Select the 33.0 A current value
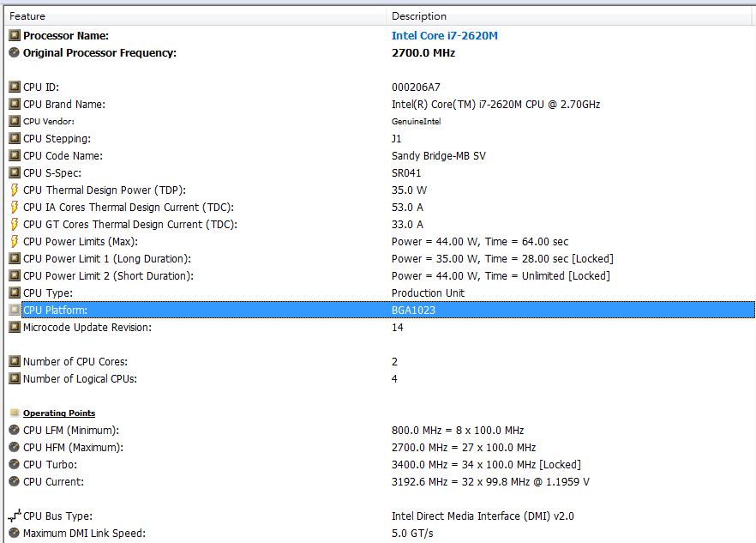 [x=407, y=225]
